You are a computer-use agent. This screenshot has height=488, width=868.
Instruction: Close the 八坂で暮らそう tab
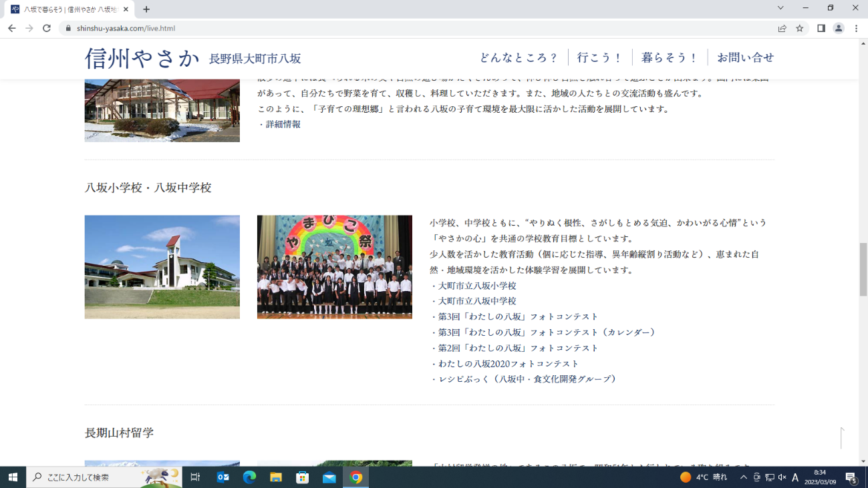click(126, 9)
